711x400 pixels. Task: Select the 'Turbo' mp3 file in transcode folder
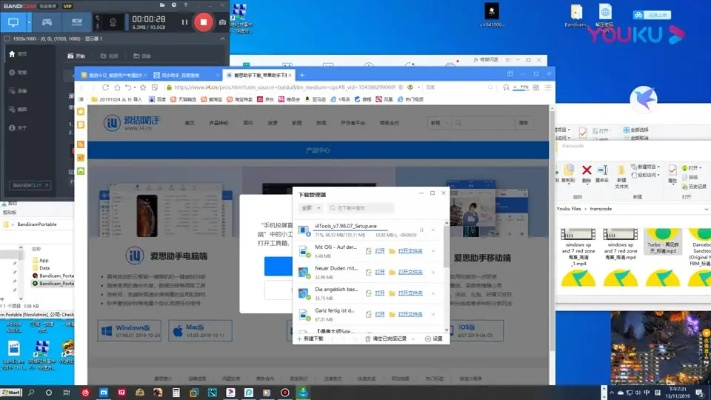662,241
